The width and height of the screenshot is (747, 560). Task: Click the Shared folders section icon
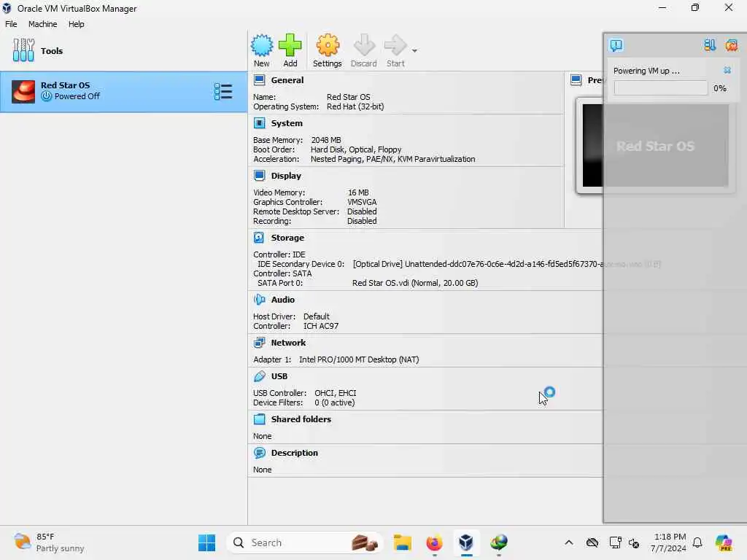click(259, 419)
